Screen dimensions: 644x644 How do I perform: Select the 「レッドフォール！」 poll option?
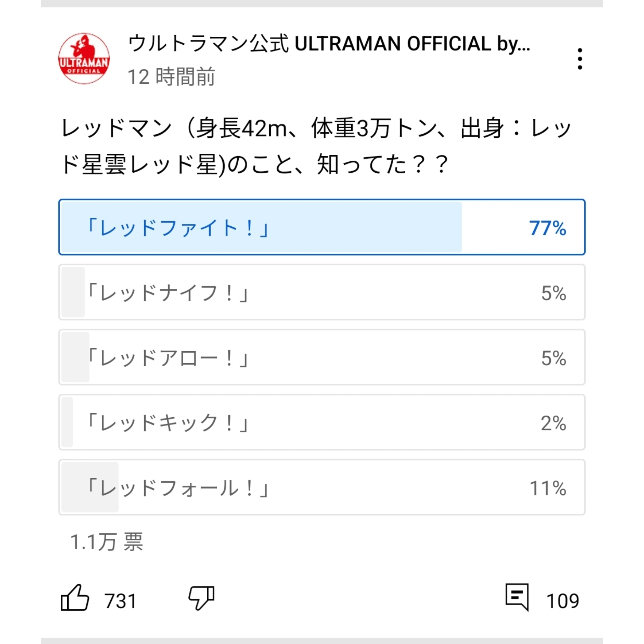click(x=322, y=487)
